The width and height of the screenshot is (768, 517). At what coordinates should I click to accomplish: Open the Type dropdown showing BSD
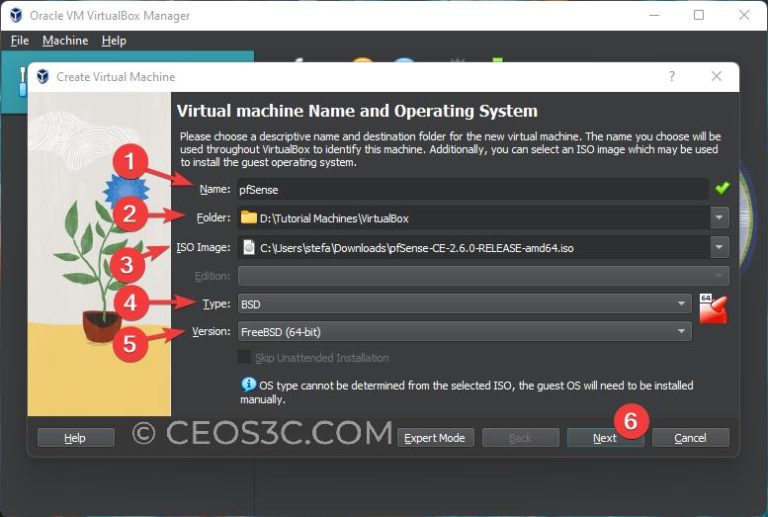[464, 304]
